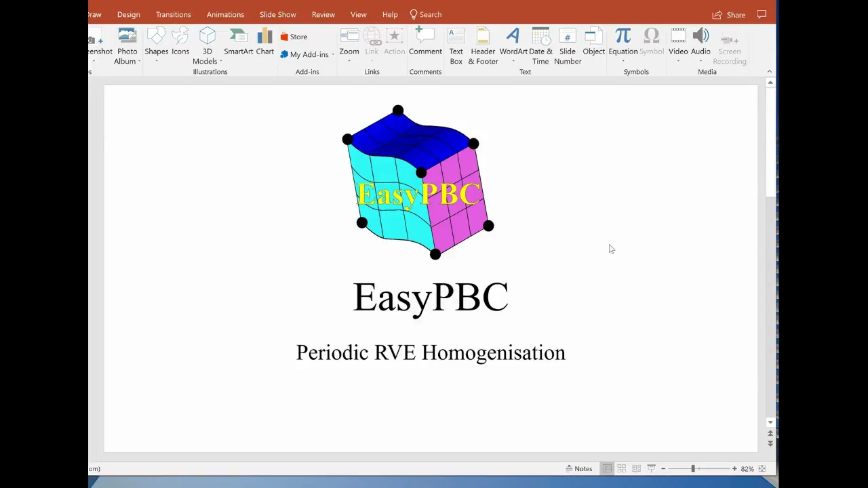
Task: Click the Chart icon in Illustrations
Action: click(264, 42)
